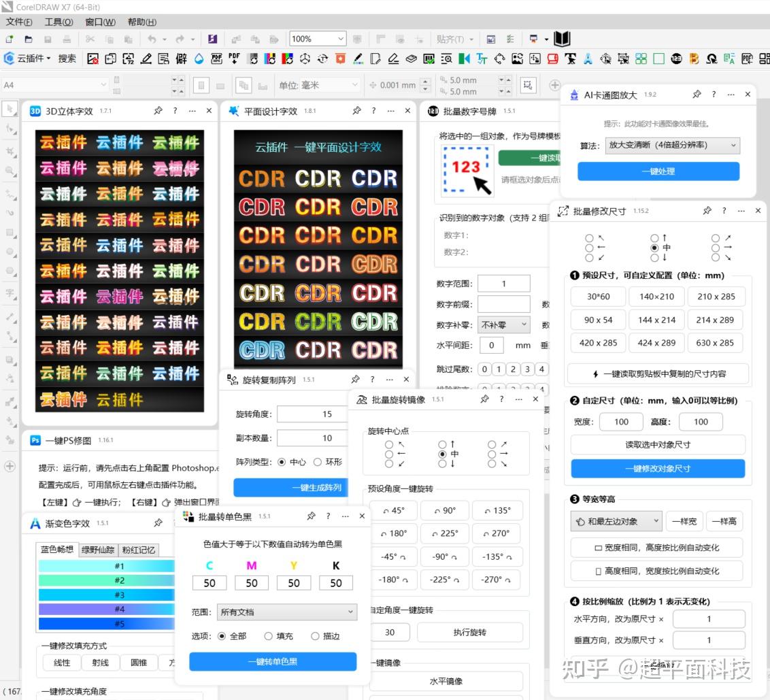The width and height of the screenshot is (770, 700).
Task: Click the 一键转单色黑 button
Action: 273,661
